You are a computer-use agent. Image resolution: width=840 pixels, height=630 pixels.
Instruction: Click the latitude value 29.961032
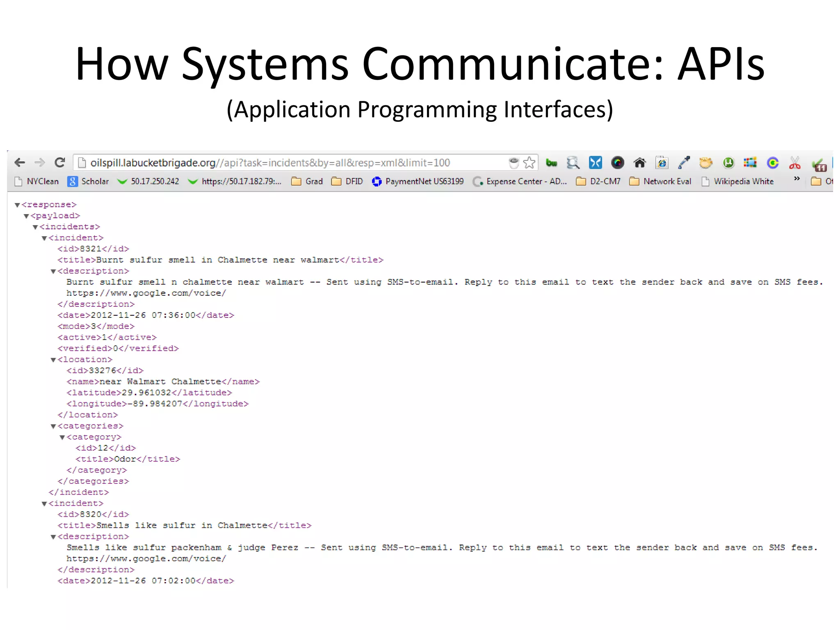[146, 393]
